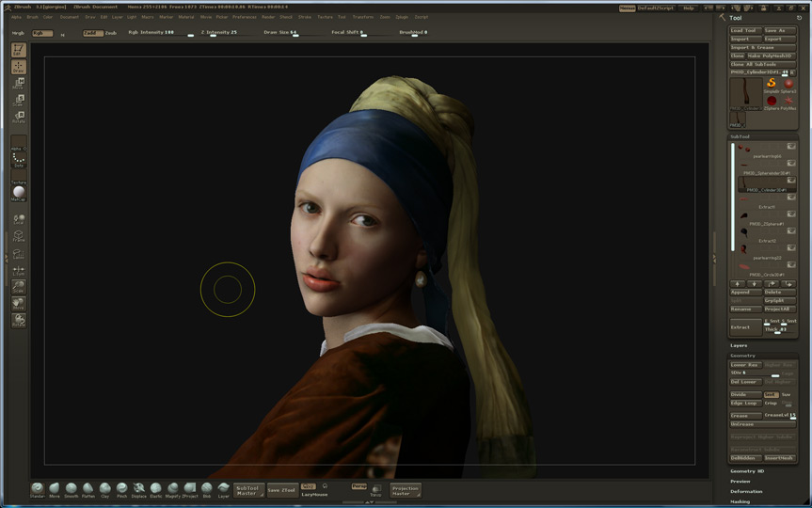The image size is (812, 508).
Task: Open the Stroke menu
Action: point(305,17)
